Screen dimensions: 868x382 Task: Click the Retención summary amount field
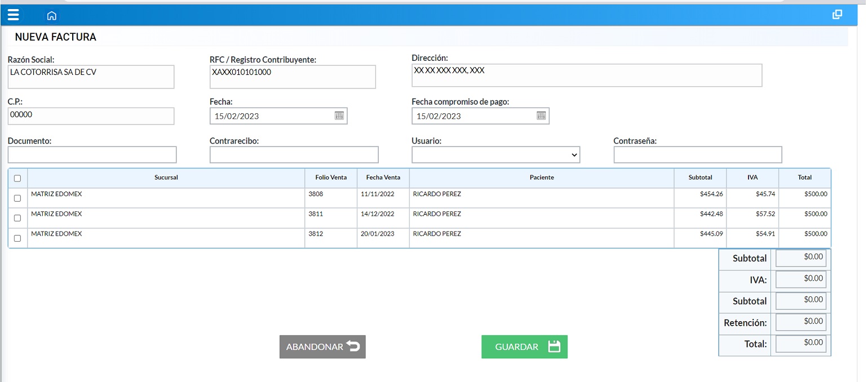801,322
